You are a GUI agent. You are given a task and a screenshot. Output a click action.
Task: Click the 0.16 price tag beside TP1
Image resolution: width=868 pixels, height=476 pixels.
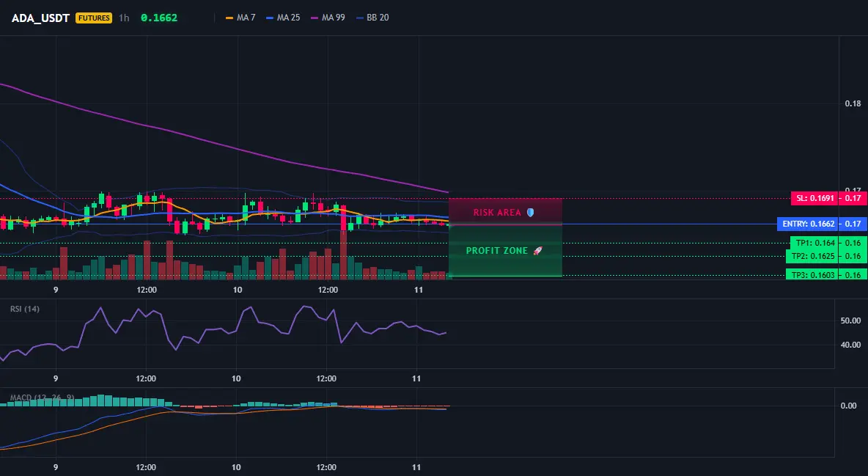853,243
